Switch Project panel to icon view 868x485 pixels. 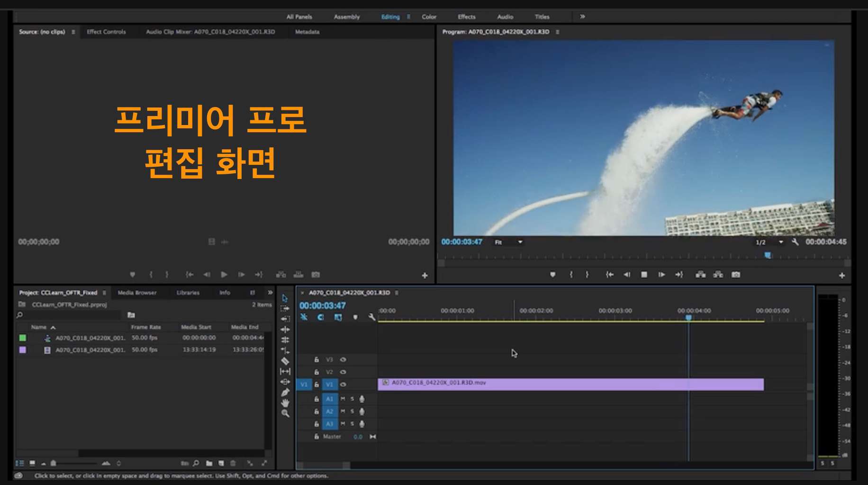[x=32, y=463]
